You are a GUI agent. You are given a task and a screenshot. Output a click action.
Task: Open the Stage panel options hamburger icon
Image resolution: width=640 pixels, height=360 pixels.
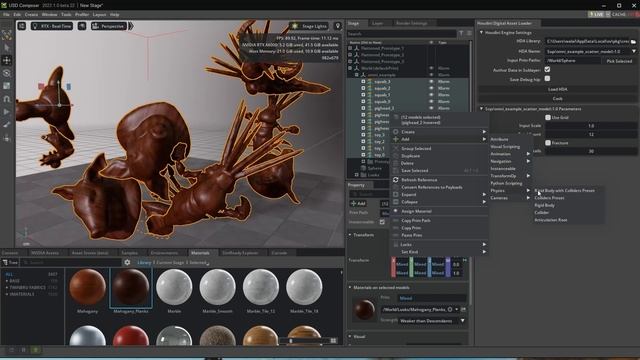(469, 33)
